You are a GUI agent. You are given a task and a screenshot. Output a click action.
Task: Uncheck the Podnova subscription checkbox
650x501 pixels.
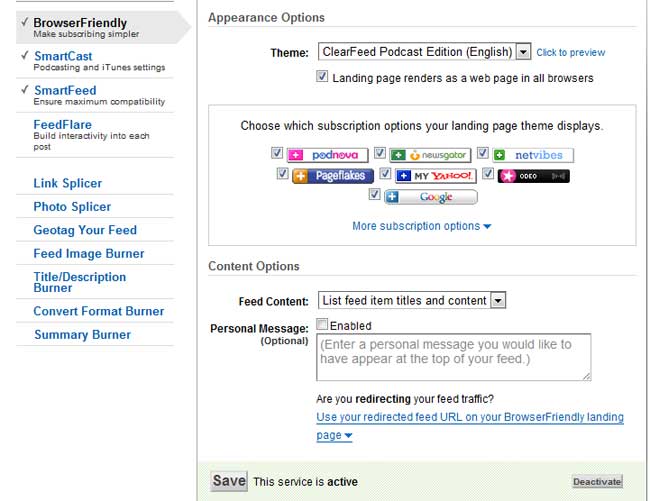point(277,154)
